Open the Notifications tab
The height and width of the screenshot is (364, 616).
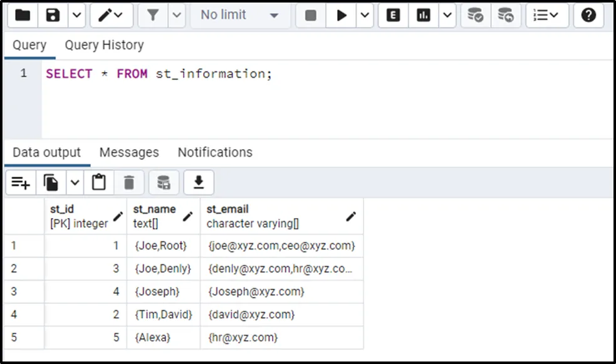point(215,152)
